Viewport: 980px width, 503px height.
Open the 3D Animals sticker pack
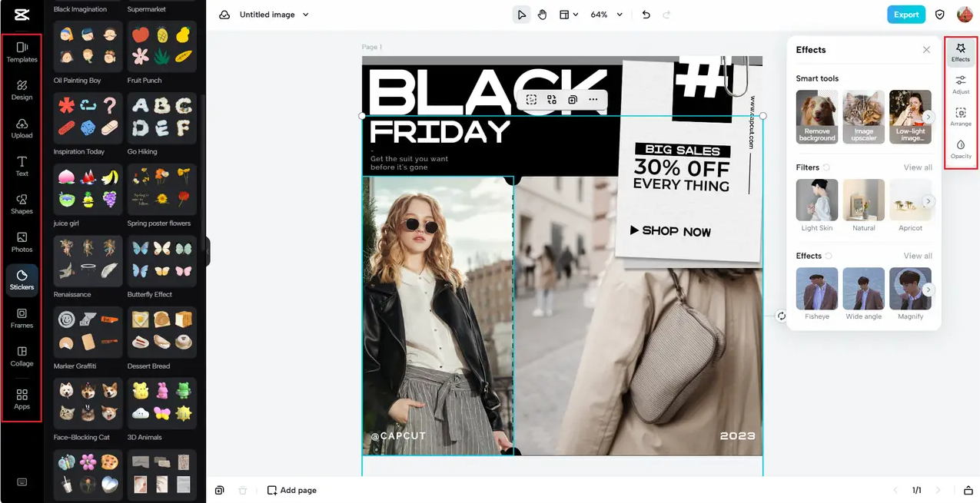coord(162,404)
